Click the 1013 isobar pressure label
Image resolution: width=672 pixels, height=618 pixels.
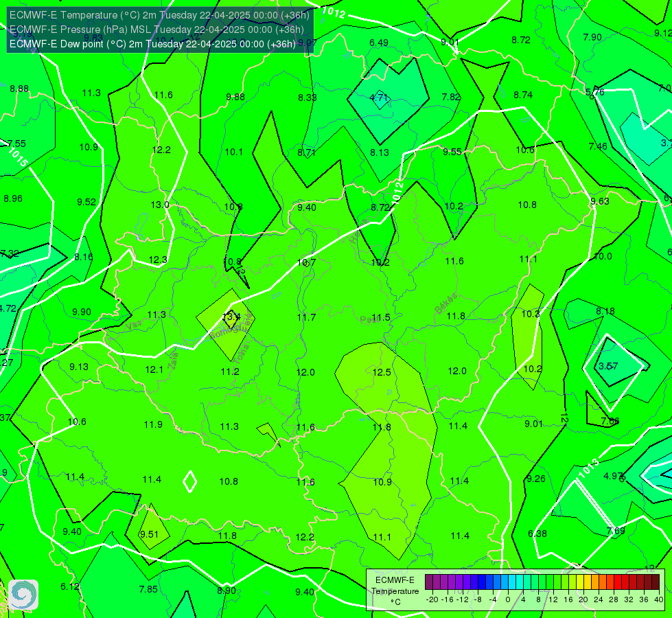click(588, 469)
